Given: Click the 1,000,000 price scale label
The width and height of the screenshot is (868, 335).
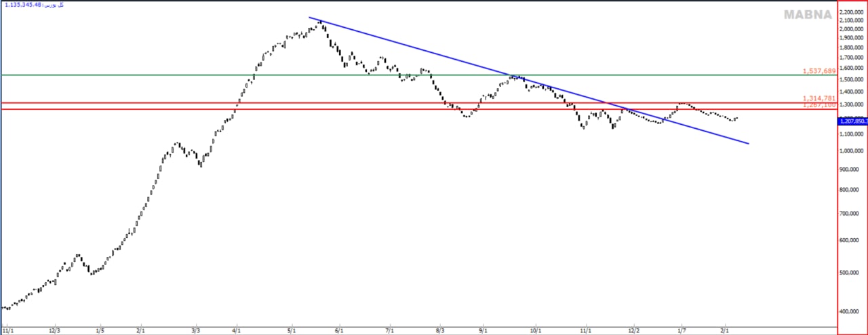Looking at the screenshot, I should 852,151.
